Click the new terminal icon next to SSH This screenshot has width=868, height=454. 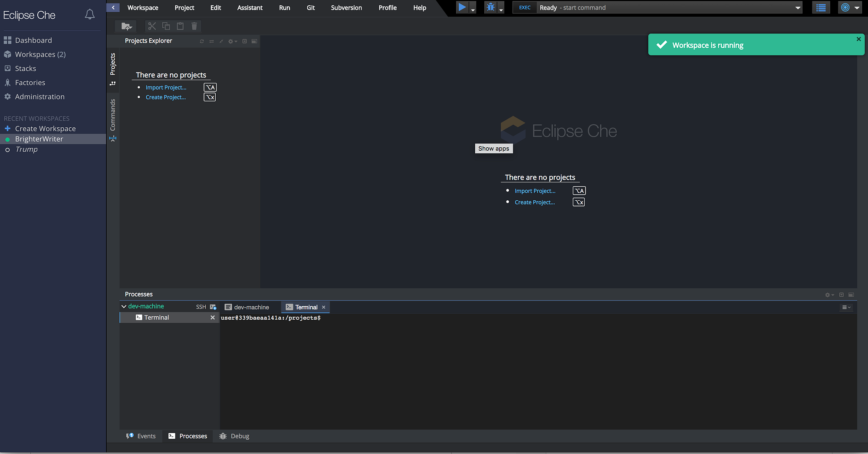(213, 307)
